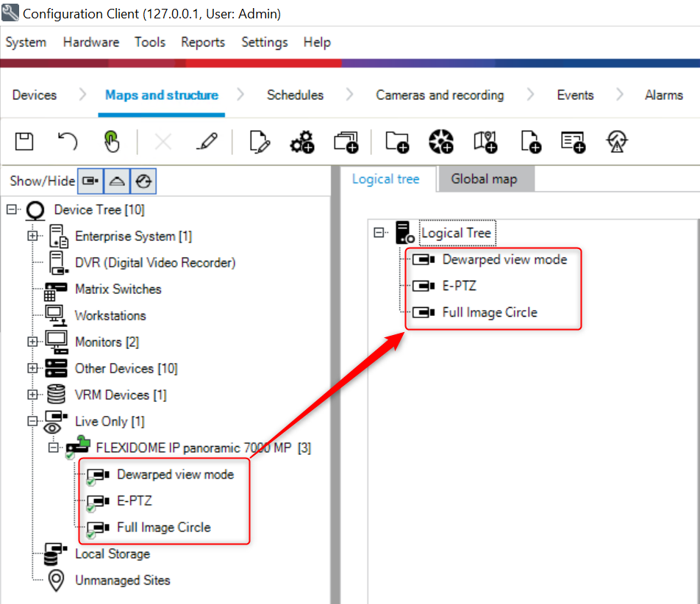The height and width of the screenshot is (604, 700).
Task: Go to Cameras and recording section
Action: 440,95
